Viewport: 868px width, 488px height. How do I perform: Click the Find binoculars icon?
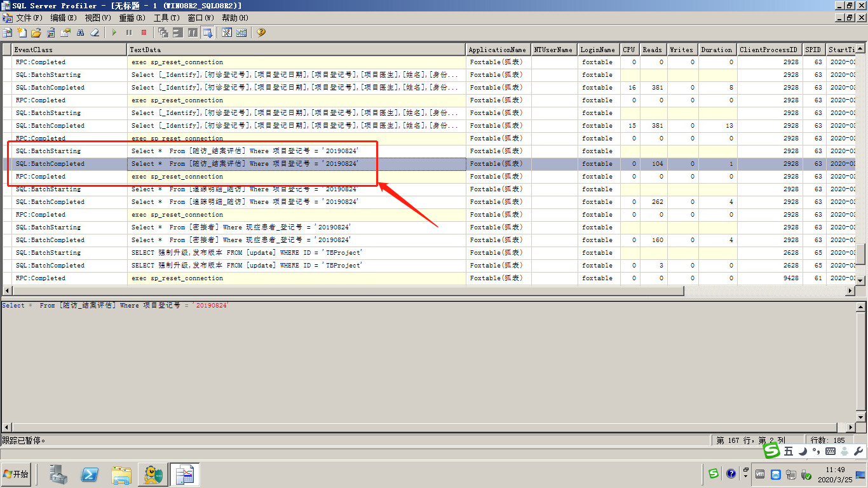80,32
